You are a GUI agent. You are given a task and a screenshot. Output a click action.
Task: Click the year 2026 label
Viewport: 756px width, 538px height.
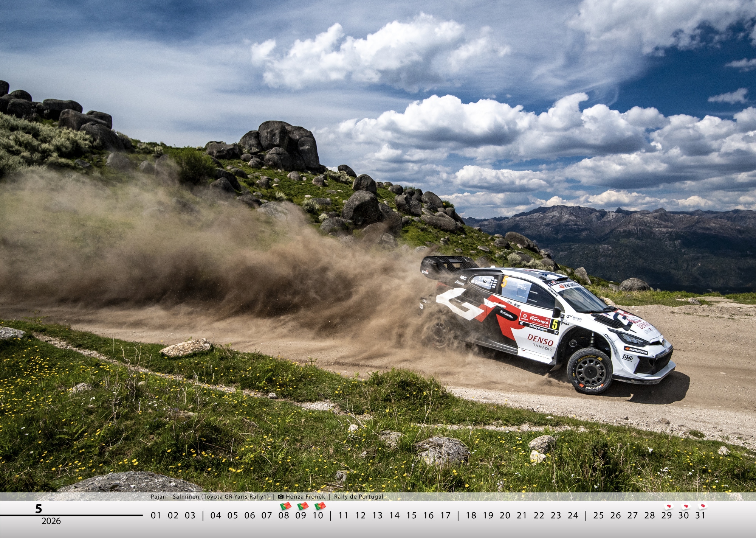pos(51,521)
